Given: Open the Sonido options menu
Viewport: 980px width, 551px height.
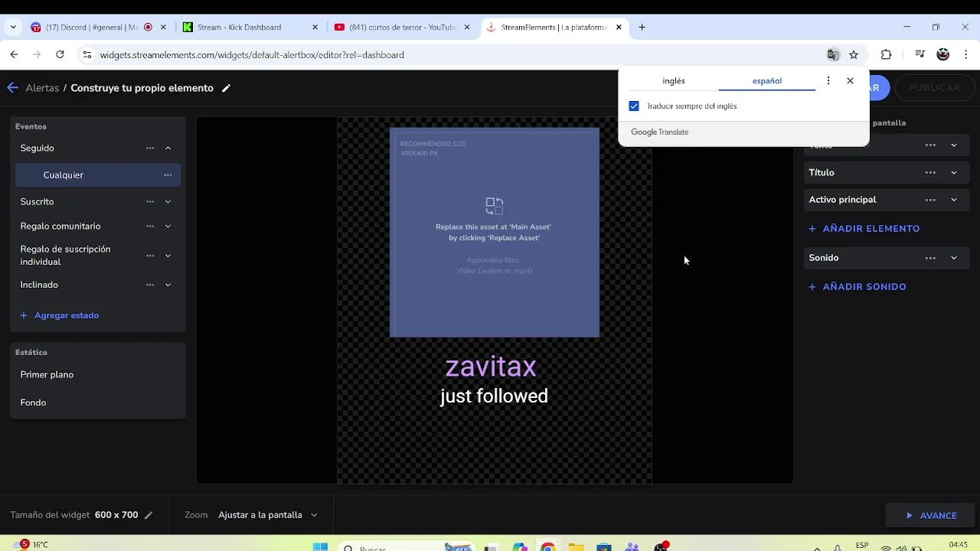Looking at the screenshot, I should (930, 258).
